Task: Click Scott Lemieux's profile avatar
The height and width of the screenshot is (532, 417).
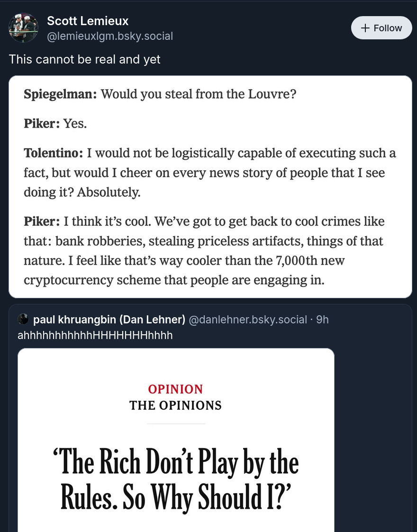Action: tap(24, 28)
